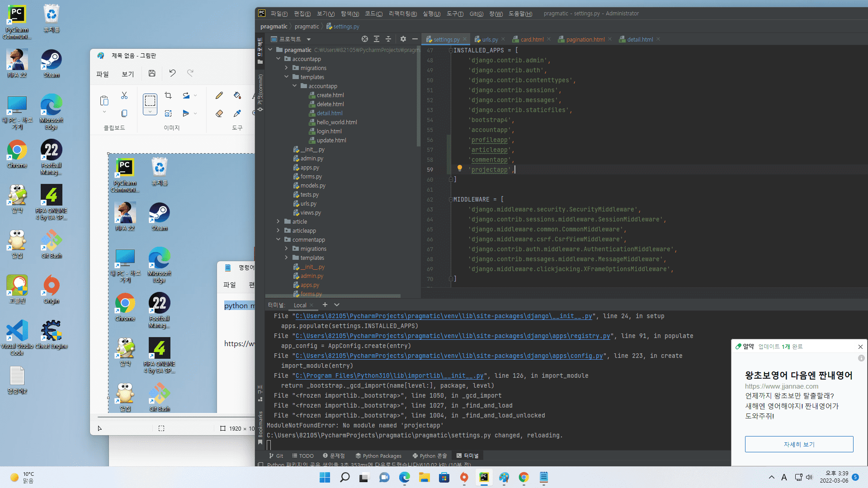Open the 리팩터링(R) menu
This screenshot has height=488, width=868.
tap(402, 14)
